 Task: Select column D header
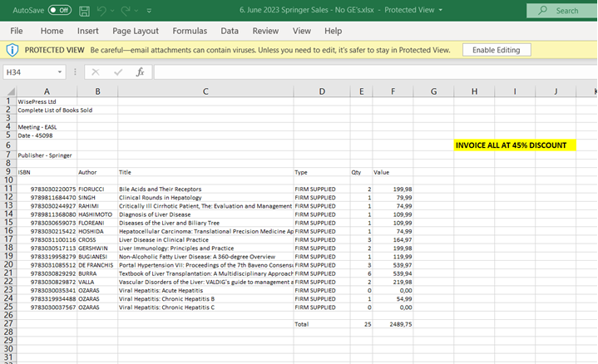(322, 91)
